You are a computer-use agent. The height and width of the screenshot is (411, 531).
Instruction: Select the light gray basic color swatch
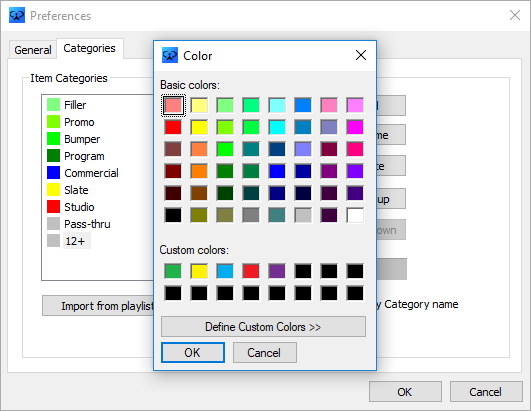click(303, 215)
